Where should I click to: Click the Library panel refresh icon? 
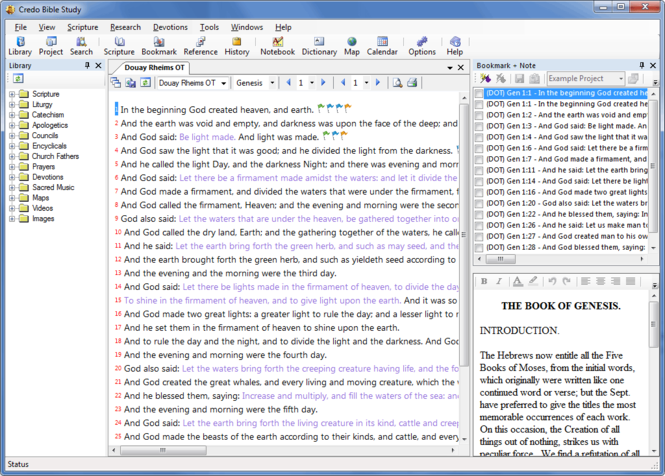coord(18,78)
